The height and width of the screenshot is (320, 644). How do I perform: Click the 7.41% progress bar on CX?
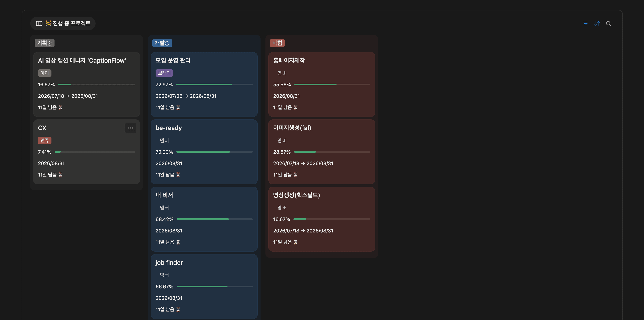pyautogui.click(x=95, y=152)
